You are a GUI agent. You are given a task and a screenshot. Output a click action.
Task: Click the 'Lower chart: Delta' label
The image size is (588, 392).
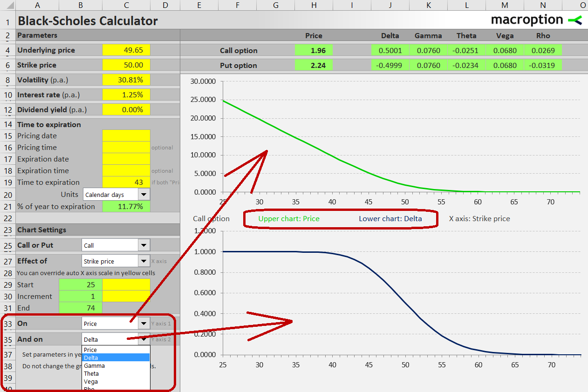tap(390, 218)
